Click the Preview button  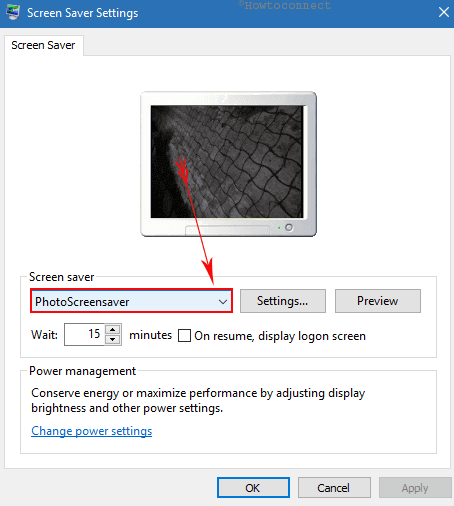click(378, 301)
